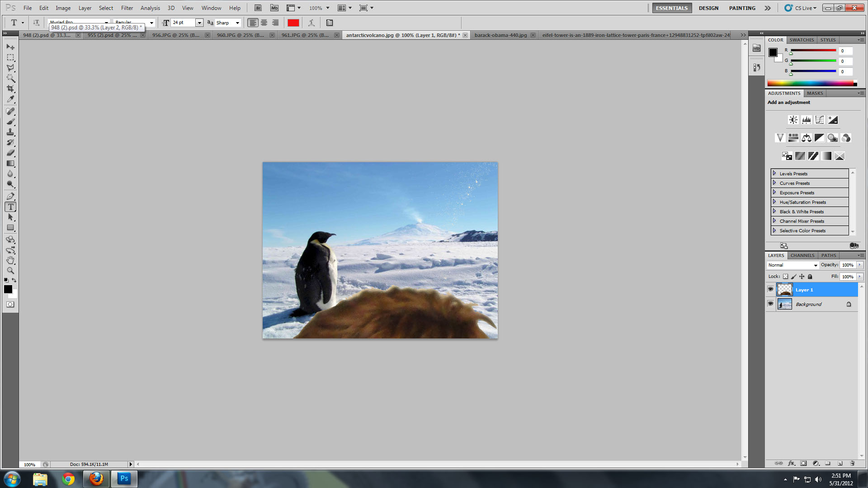Image resolution: width=868 pixels, height=488 pixels.
Task: Open the layer blend mode dropdown
Action: (x=793, y=265)
